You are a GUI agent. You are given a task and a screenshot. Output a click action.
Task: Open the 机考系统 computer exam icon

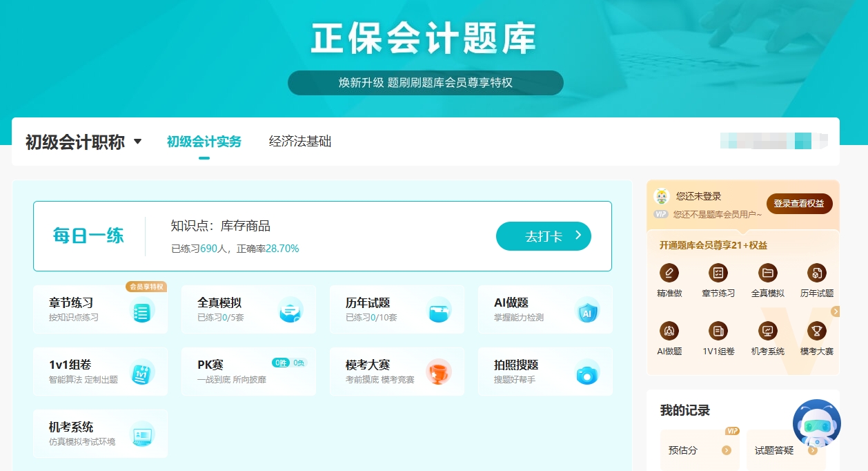click(142, 435)
